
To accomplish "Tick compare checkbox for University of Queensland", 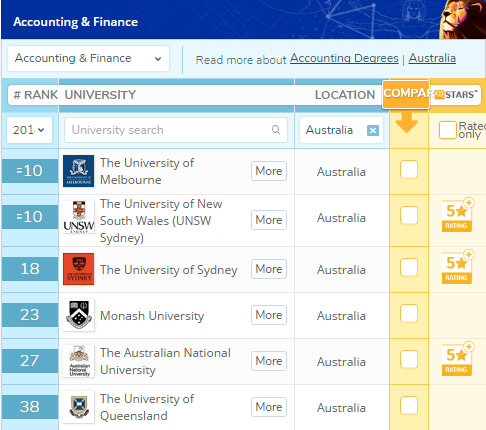I will coord(409,405).
